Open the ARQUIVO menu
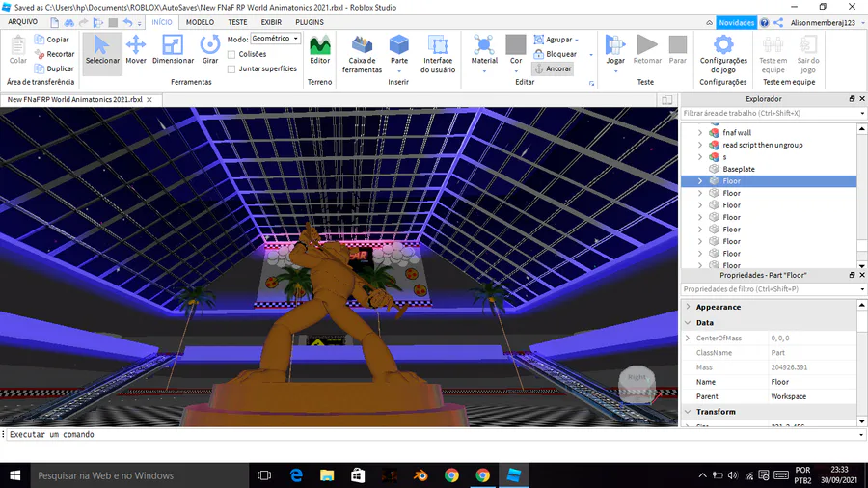 pyautogui.click(x=23, y=22)
